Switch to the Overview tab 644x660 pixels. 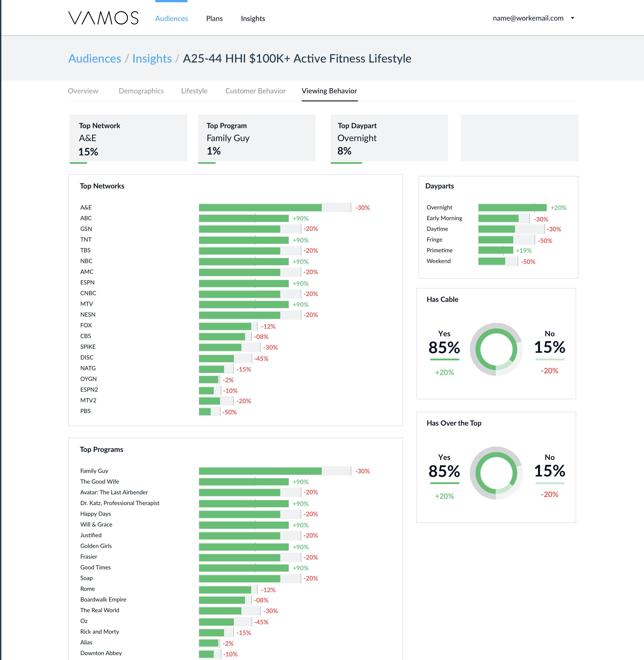click(x=83, y=91)
